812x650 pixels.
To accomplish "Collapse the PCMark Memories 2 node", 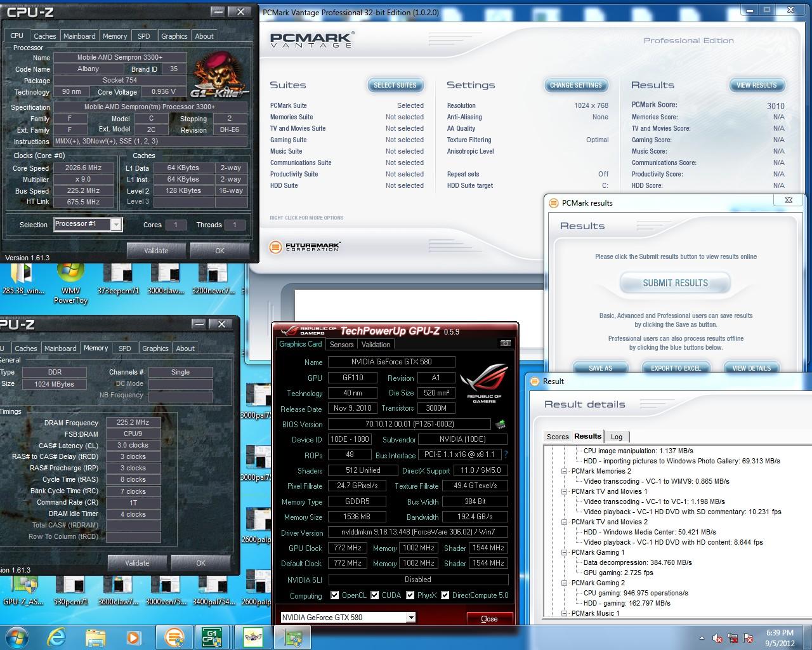I will coord(564,471).
